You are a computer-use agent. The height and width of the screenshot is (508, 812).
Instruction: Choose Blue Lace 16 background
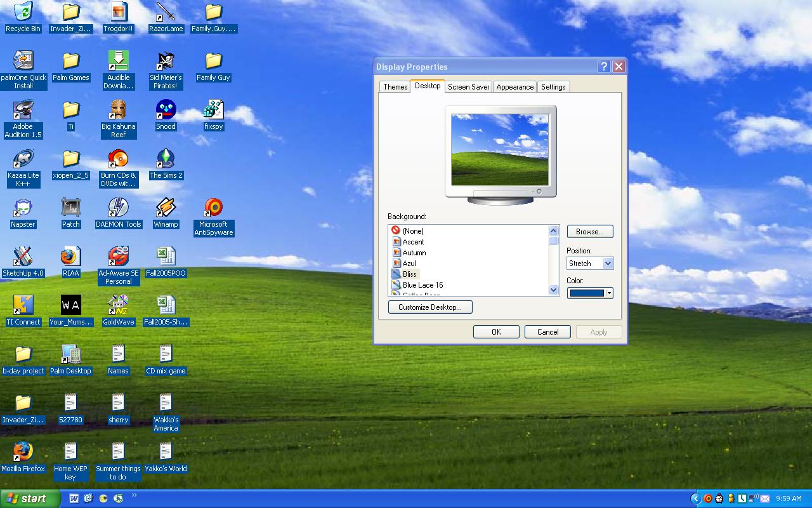[422, 285]
